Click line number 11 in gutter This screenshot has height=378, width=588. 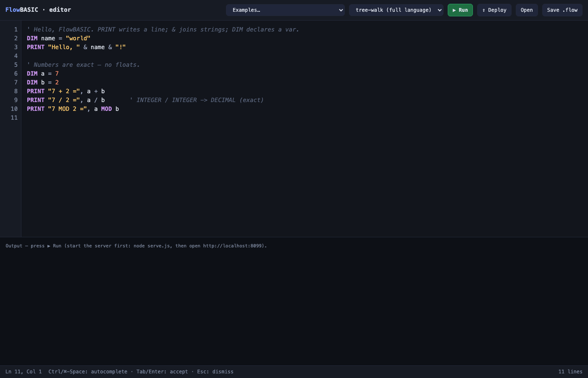point(14,118)
